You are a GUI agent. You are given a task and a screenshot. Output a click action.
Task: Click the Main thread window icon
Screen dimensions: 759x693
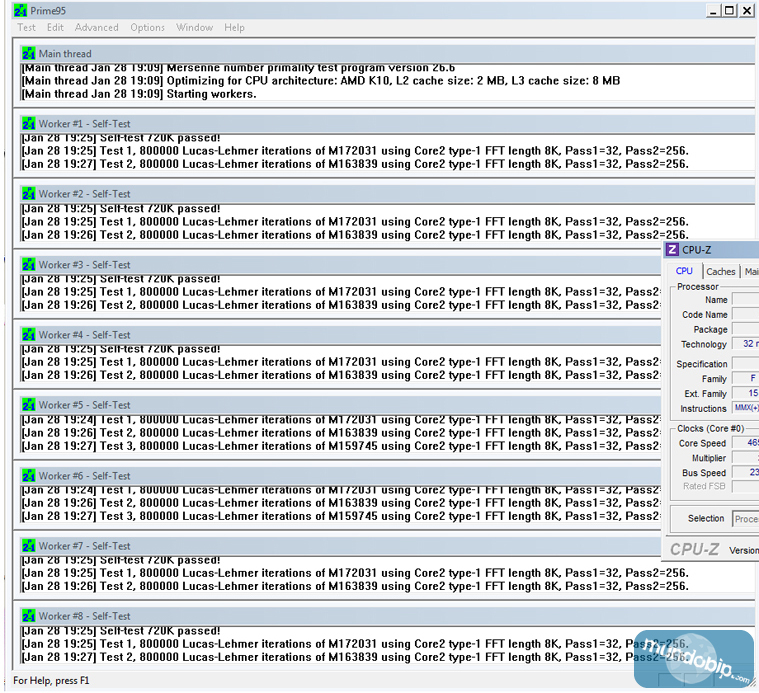29,53
